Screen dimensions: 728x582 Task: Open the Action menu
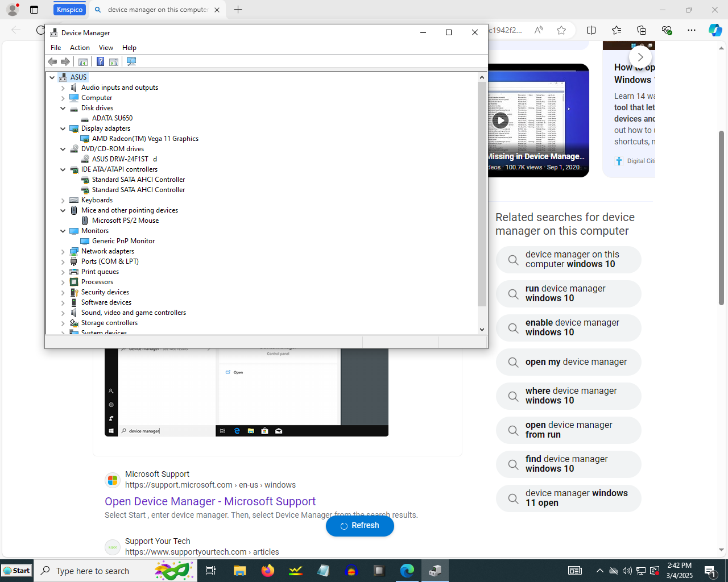click(x=80, y=48)
